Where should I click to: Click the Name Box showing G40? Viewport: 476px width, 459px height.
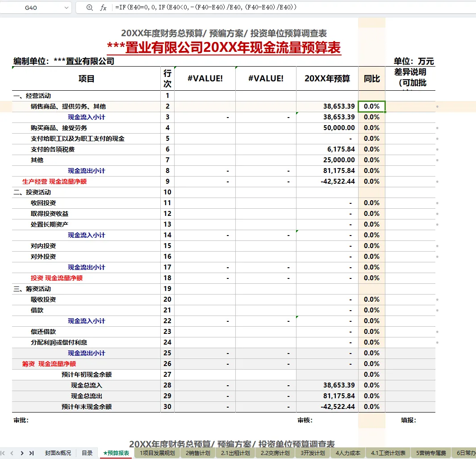pos(31,8)
